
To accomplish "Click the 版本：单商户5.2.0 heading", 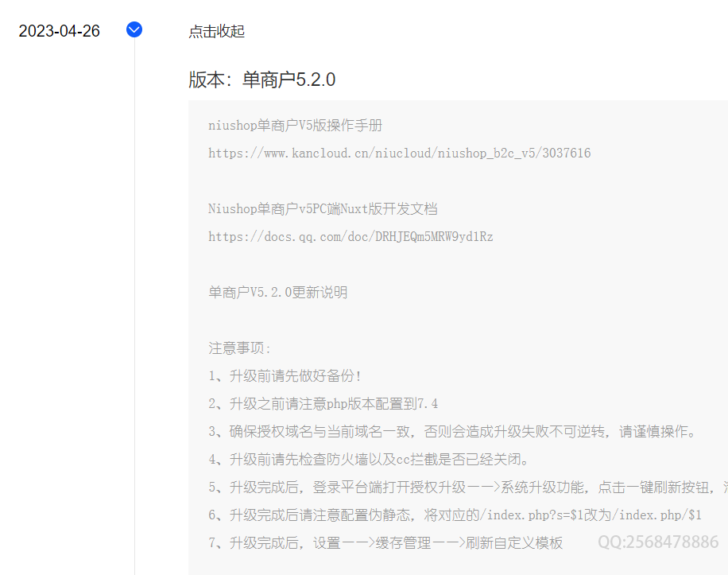I will coord(261,80).
